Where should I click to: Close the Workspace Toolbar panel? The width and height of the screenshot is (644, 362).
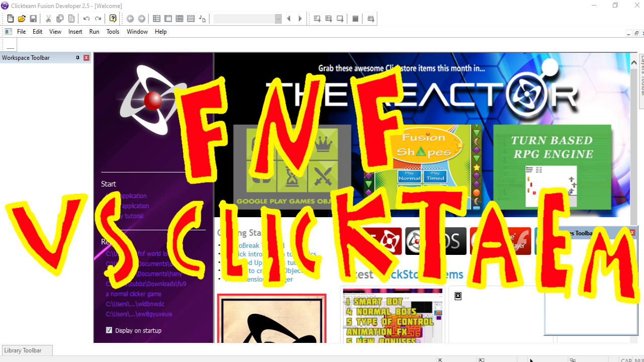point(87,58)
